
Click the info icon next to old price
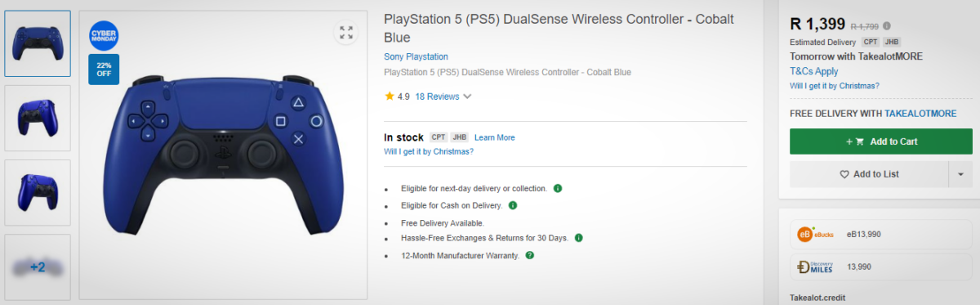point(887,26)
